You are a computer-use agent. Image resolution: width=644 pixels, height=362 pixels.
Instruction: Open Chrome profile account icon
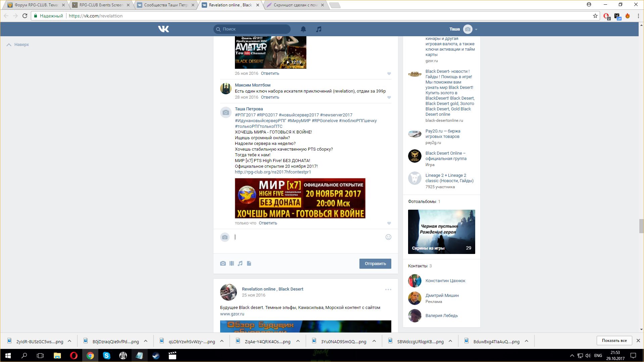click(589, 5)
